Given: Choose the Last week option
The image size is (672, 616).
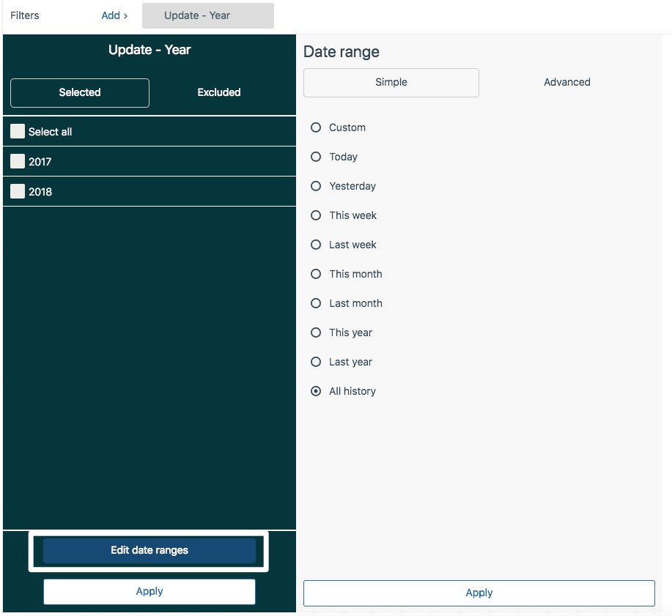Looking at the screenshot, I should click(316, 245).
